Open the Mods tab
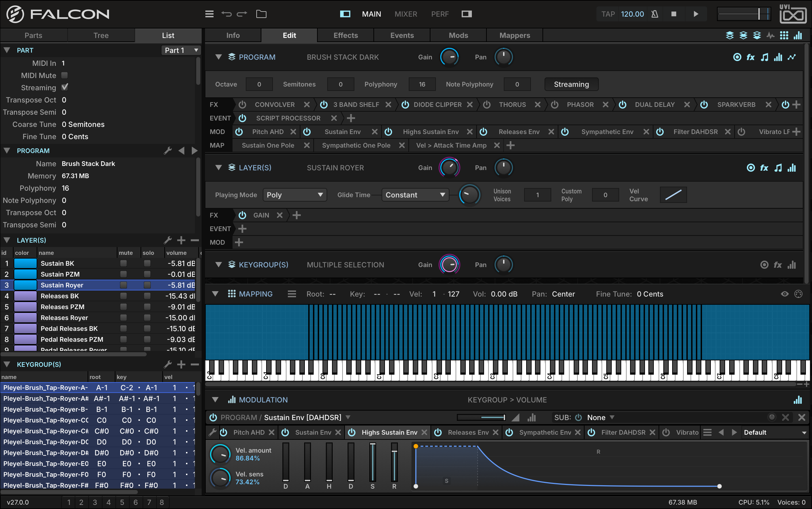The height and width of the screenshot is (509, 812). (x=458, y=35)
